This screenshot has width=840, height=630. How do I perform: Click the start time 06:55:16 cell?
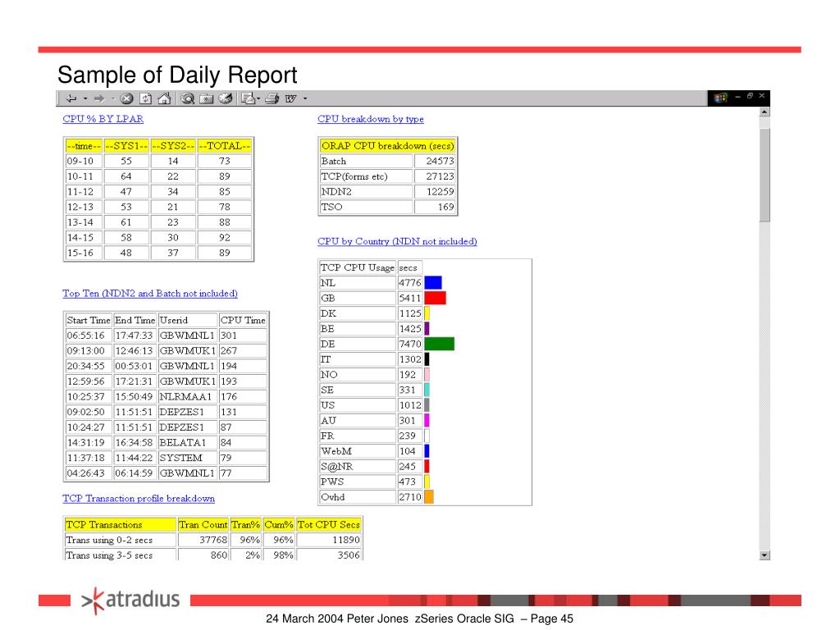click(89, 336)
